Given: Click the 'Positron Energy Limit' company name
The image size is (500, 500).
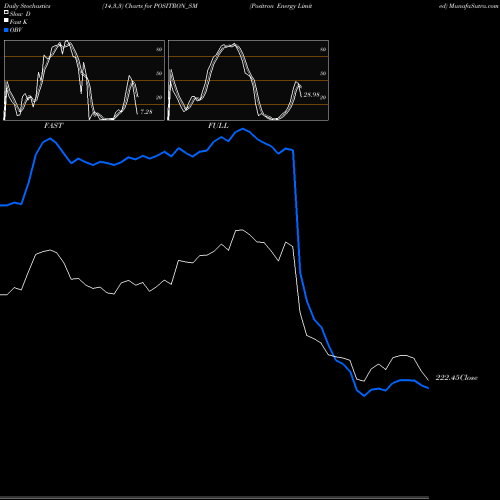Looking at the screenshot, I should tap(281, 6).
